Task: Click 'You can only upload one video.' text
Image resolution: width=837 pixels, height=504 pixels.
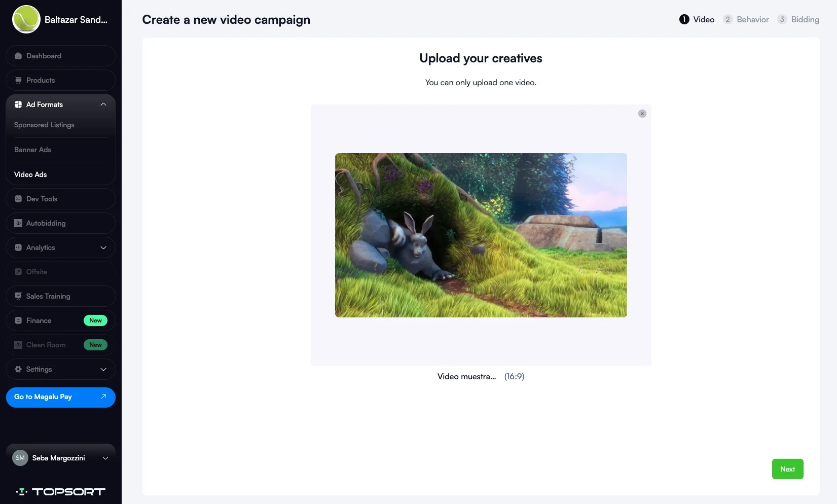Action: 481,82
